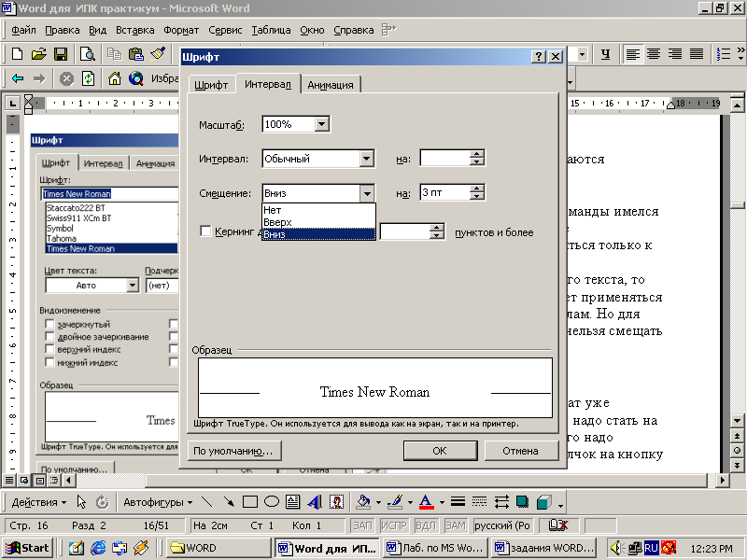Create a new blank document
The height and width of the screenshot is (560, 747).
[x=17, y=54]
